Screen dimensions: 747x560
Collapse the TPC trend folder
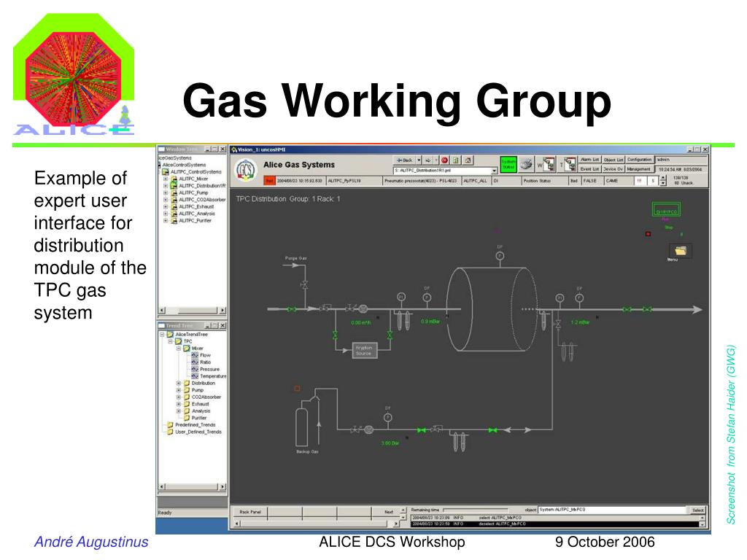click(x=171, y=341)
